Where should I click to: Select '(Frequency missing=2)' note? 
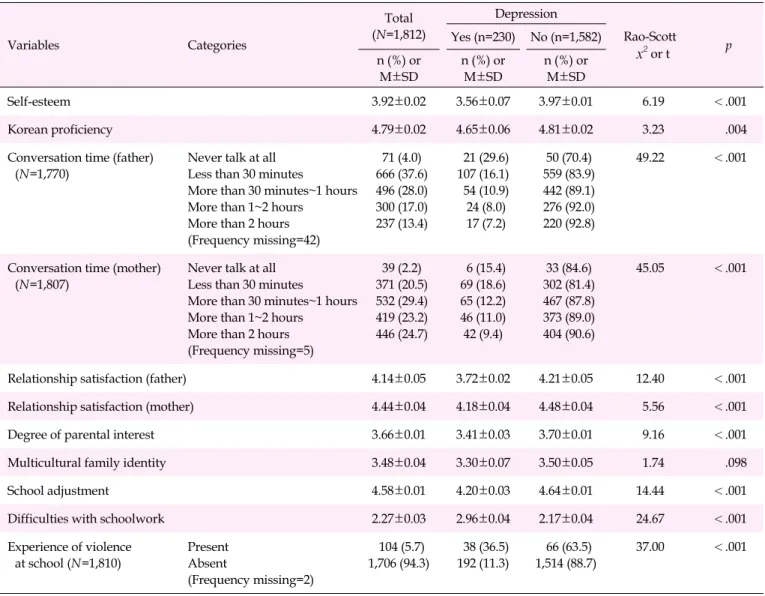tap(251, 580)
